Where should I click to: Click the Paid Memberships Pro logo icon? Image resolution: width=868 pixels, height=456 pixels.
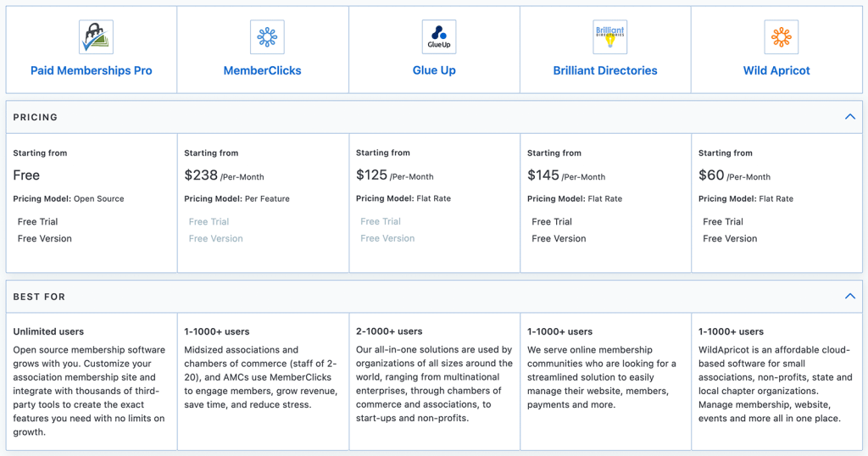coord(96,37)
